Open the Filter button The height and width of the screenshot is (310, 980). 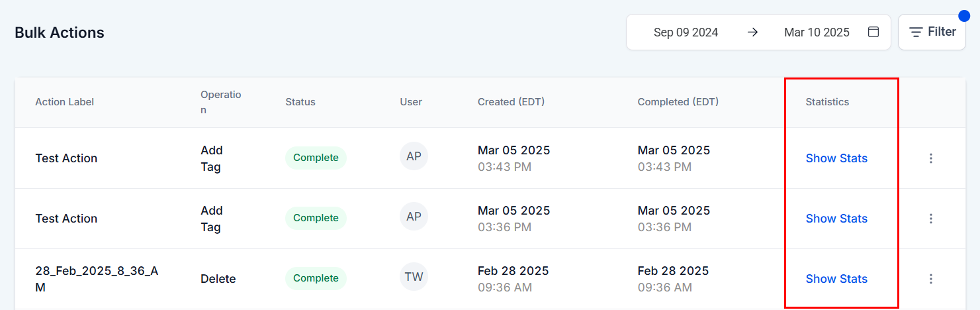pos(932,32)
